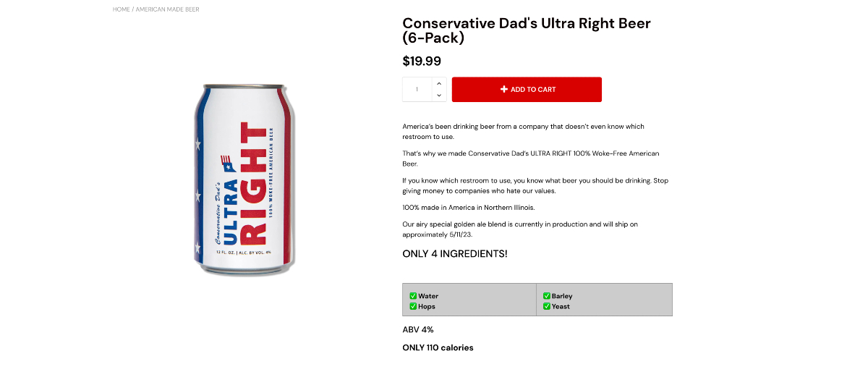Click the shipping date paragraph
The height and width of the screenshot is (372, 868).
[x=519, y=229]
